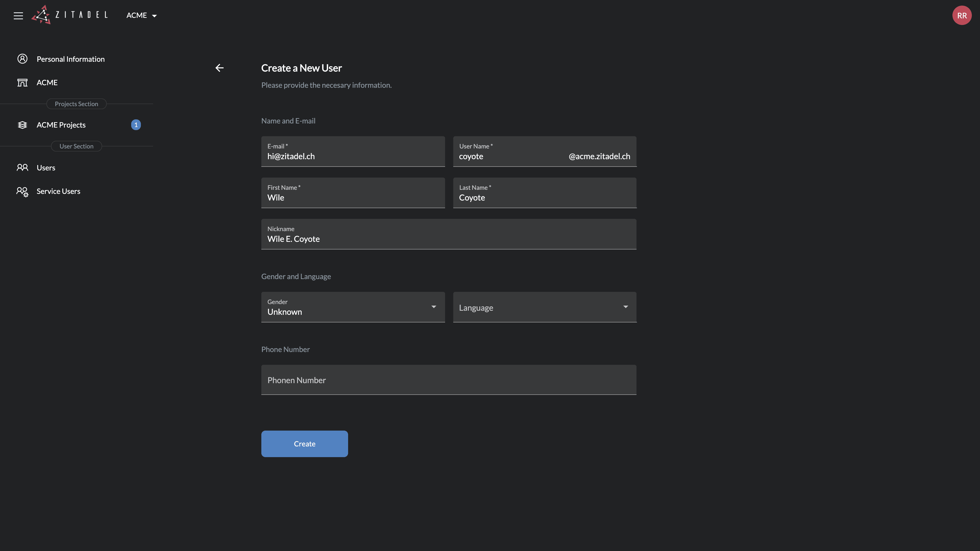
Task: Focus the Phone Number input field
Action: click(x=449, y=380)
